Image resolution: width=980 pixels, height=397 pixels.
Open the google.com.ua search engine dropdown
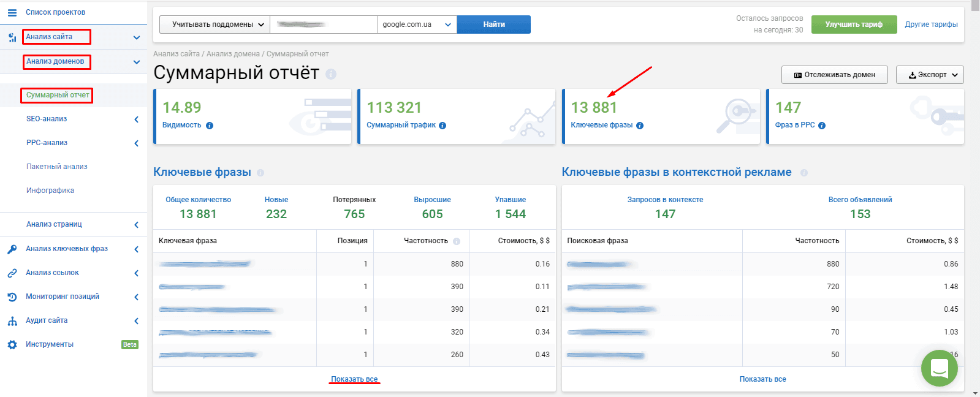[x=417, y=25]
